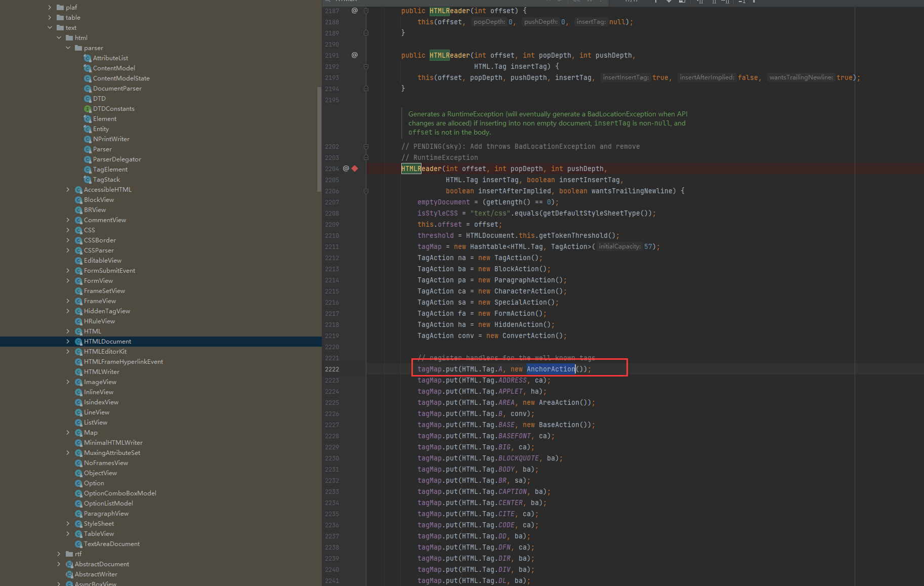The height and width of the screenshot is (586, 924).
Task: Toggle the fold marker on line 2189
Action: point(366,33)
